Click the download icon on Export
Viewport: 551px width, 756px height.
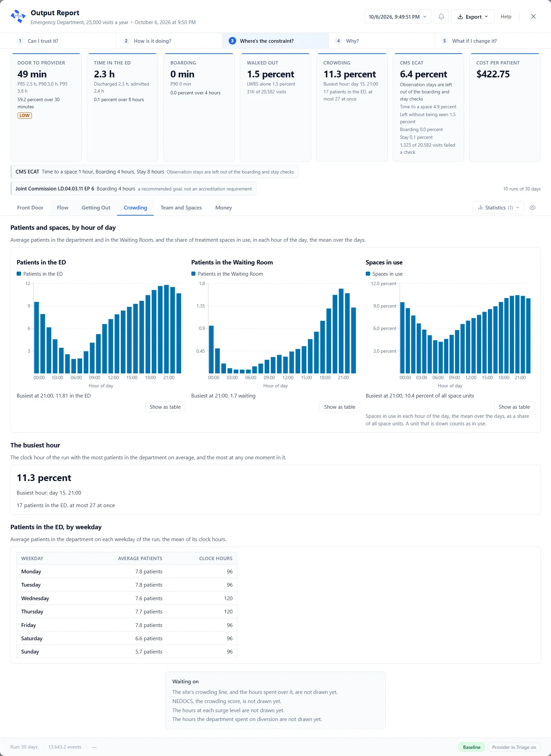(x=460, y=17)
